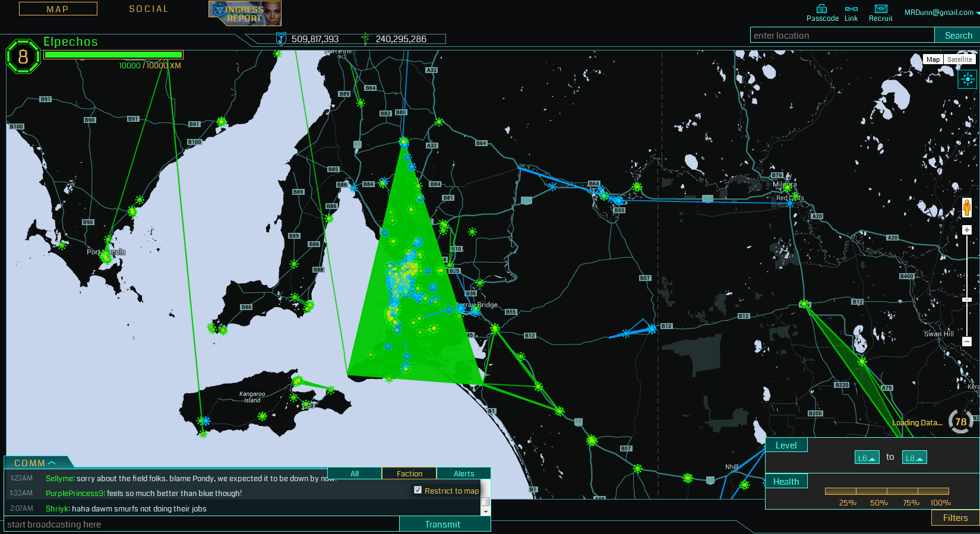Open the Filters button
Image resolution: width=980 pixels, height=534 pixels.
click(x=955, y=518)
